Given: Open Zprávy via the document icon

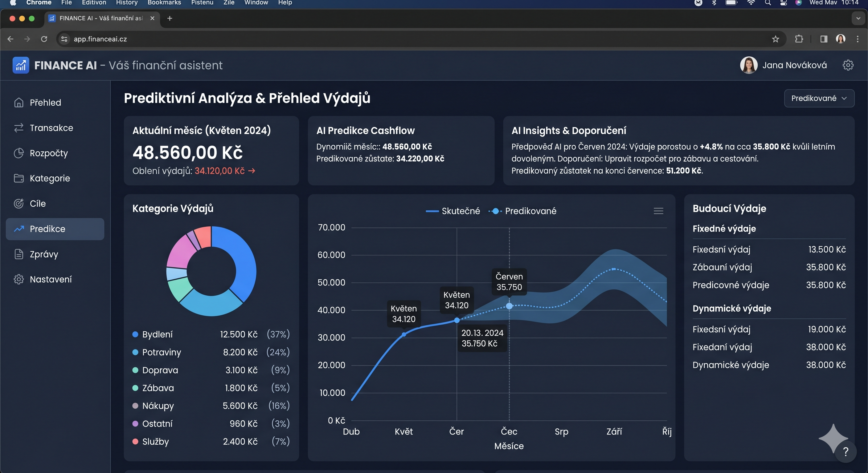Looking at the screenshot, I should tap(19, 254).
